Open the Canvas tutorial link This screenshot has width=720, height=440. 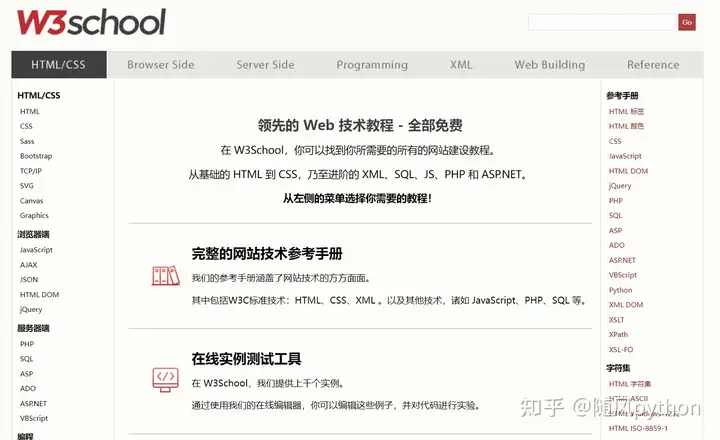[x=31, y=201]
